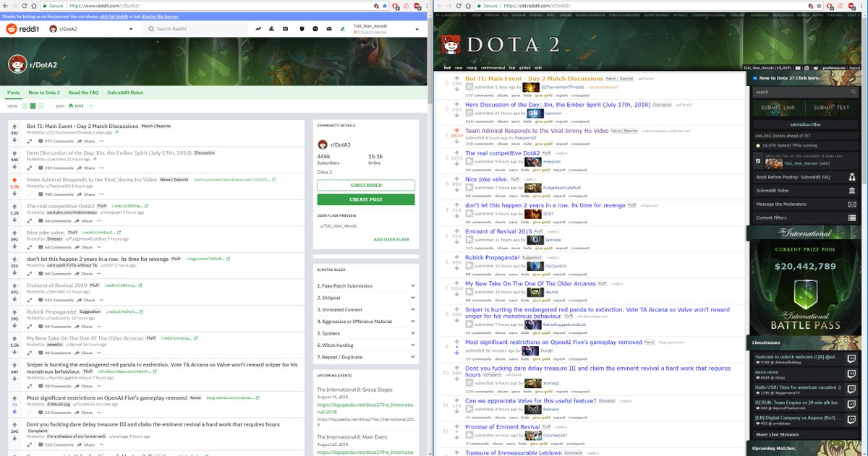Select 'new' sort tab on old Reddit
The width and height of the screenshot is (868, 456).
click(459, 67)
